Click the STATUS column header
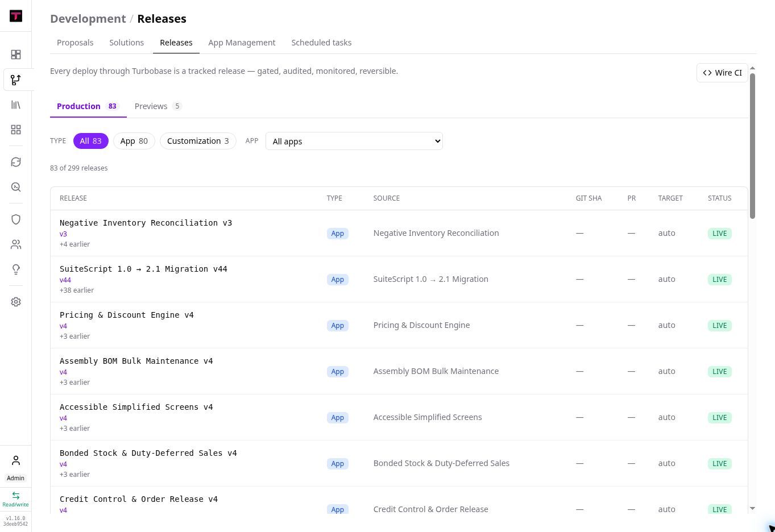This screenshot has height=532, width=775. [x=719, y=198]
